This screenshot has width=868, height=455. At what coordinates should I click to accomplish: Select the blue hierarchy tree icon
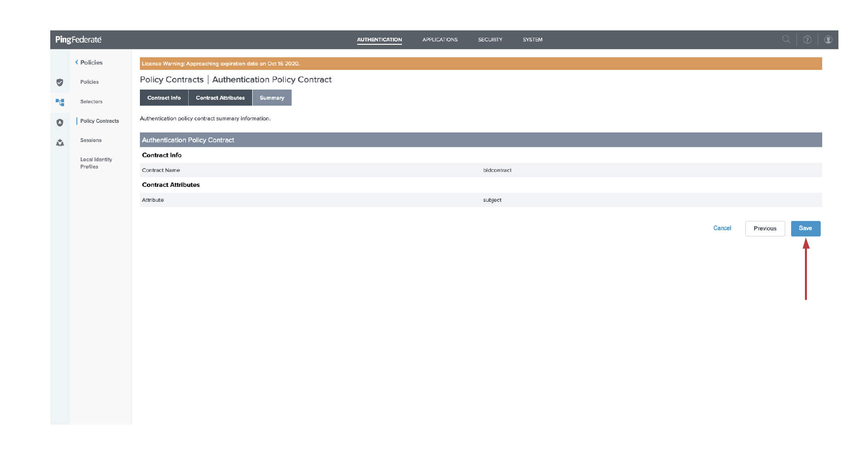coord(60,102)
